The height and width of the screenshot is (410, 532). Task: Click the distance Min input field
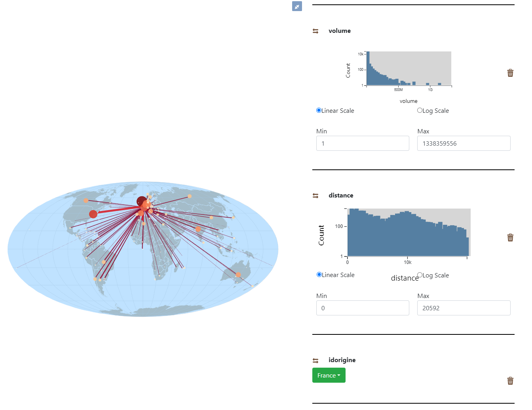363,308
